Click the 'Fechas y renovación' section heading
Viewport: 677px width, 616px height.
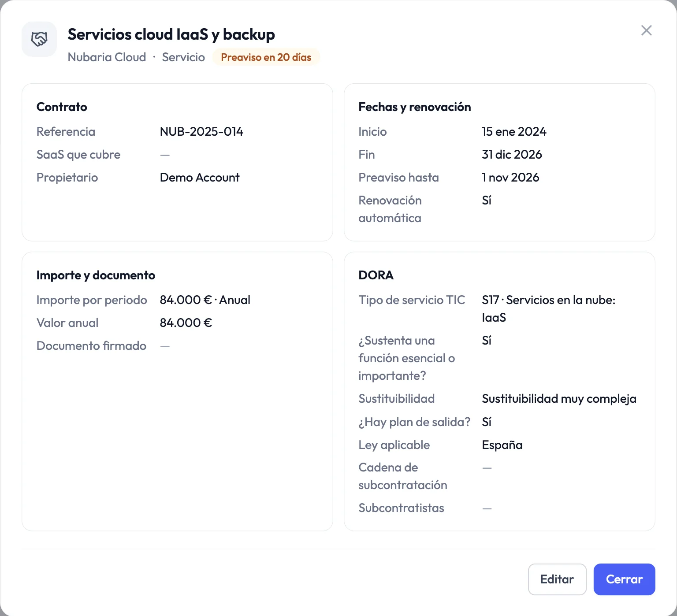[415, 107]
